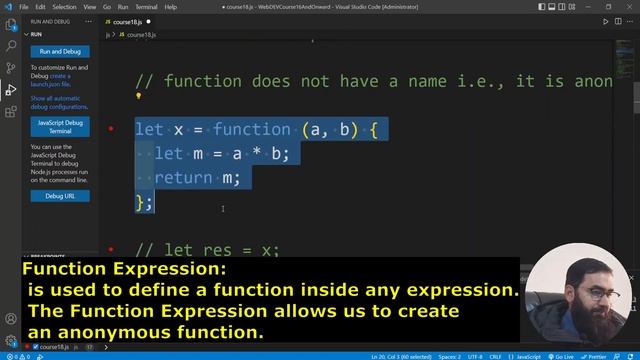Open Run and Debug panel ellipsis menu

tap(89, 22)
